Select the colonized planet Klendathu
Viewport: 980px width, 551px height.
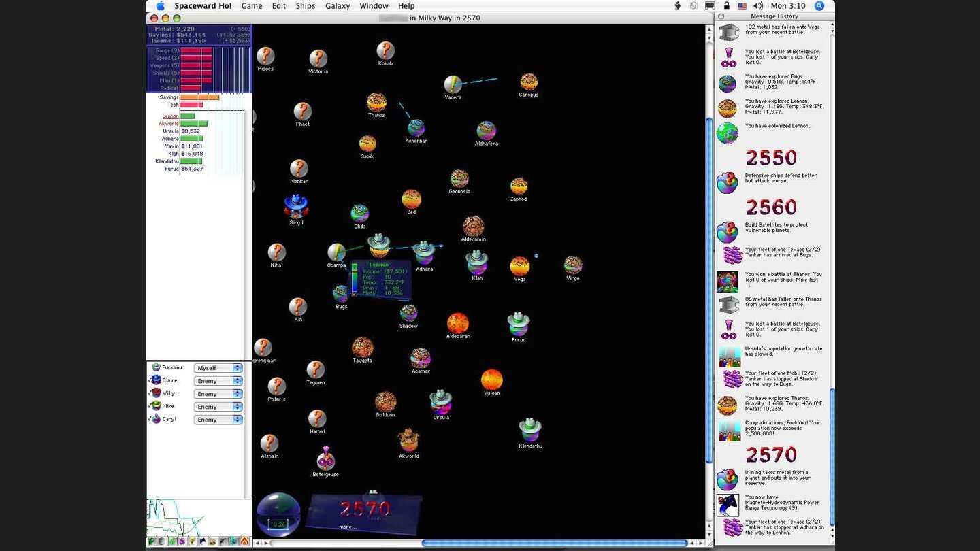point(529,430)
